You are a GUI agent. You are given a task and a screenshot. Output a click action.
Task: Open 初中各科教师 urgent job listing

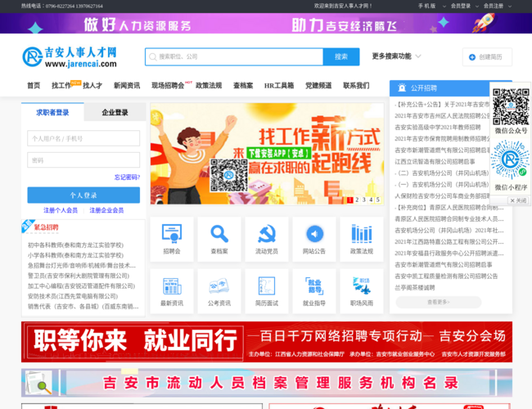pyautogui.click(x=75, y=245)
